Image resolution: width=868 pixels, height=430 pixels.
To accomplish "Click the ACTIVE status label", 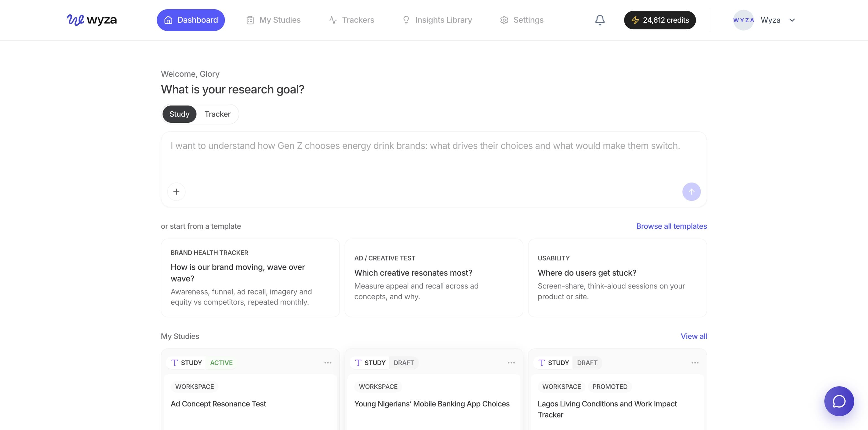I will tap(221, 363).
